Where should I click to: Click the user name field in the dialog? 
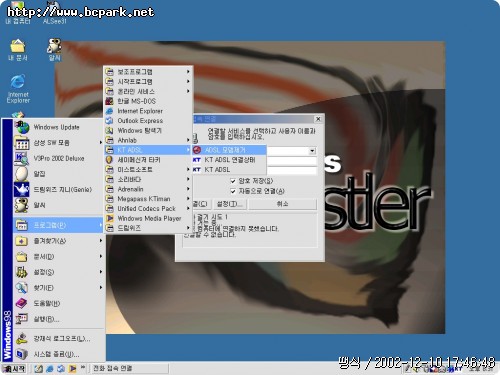tap(292, 161)
